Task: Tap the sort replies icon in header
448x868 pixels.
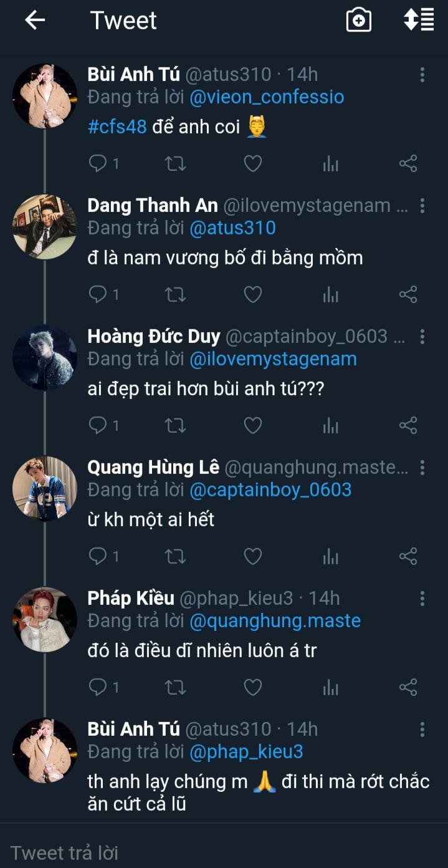Action: [419, 20]
